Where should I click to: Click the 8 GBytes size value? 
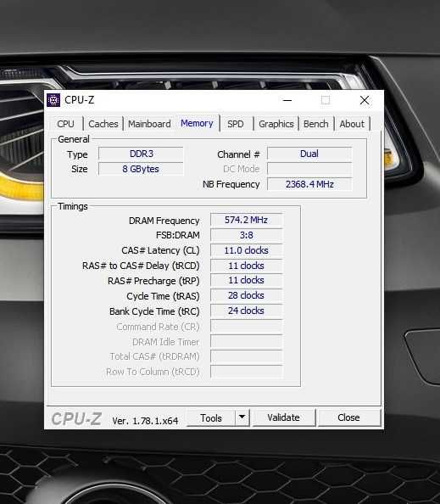(142, 169)
